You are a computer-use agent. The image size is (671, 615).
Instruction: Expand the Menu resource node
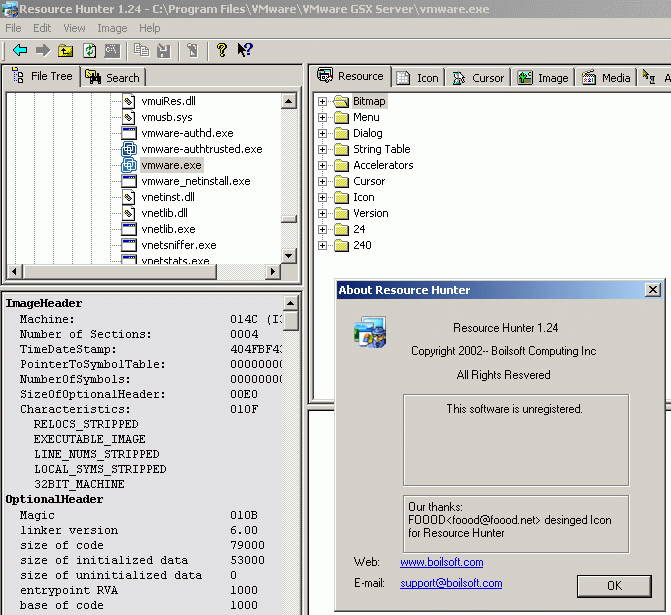coord(322,117)
